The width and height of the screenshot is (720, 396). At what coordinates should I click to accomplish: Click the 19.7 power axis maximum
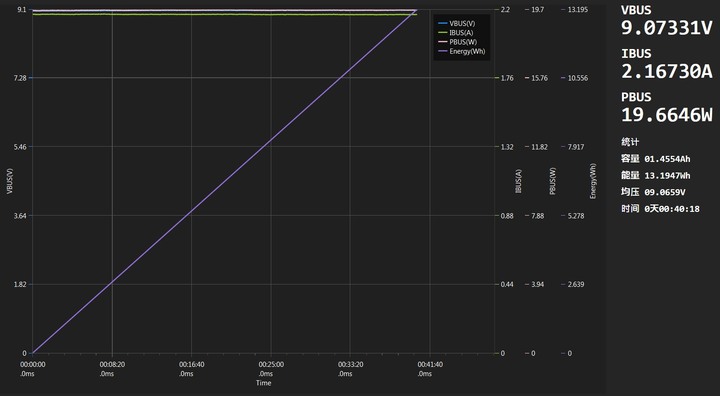click(538, 9)
